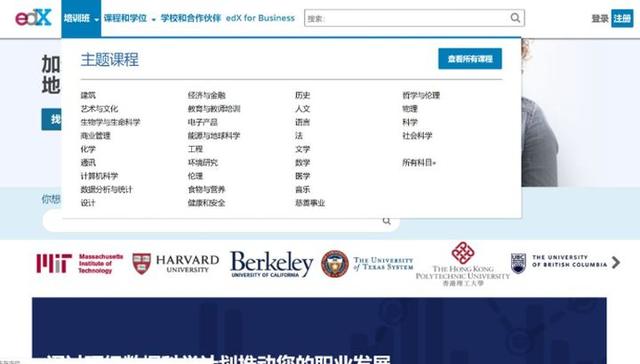Select the 所有科目 link
The width and height of the screenshot is (640, 364).
(x=419, y=162)
